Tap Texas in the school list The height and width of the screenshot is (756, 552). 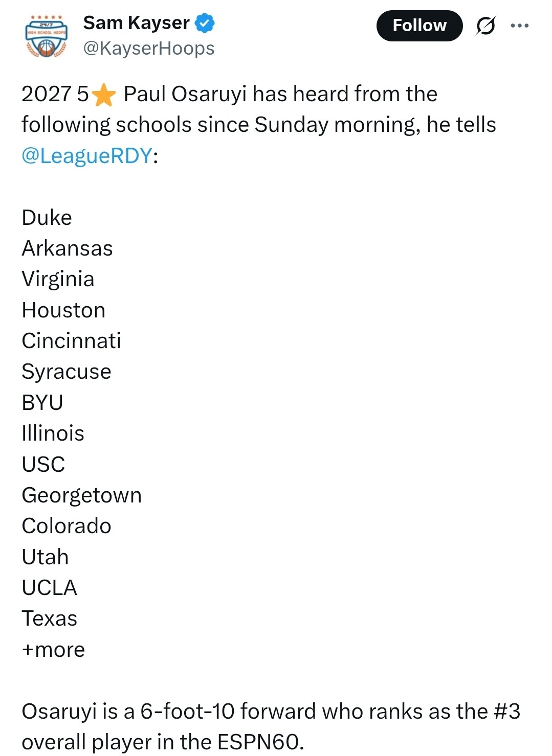[x=49, y=618]
